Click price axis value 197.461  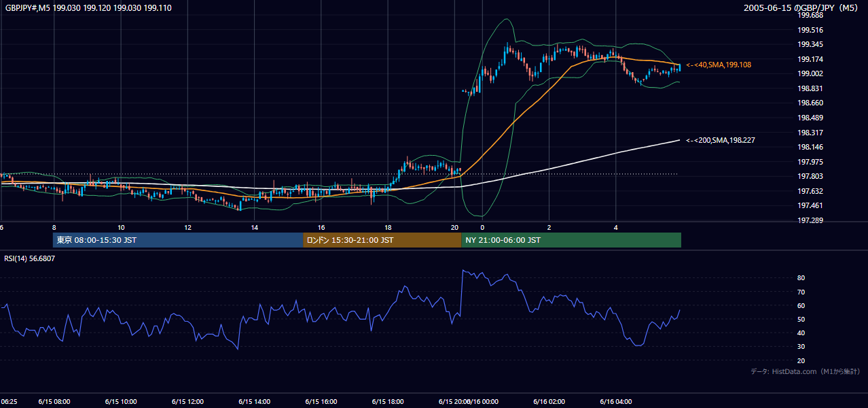(x=810, y=205)
